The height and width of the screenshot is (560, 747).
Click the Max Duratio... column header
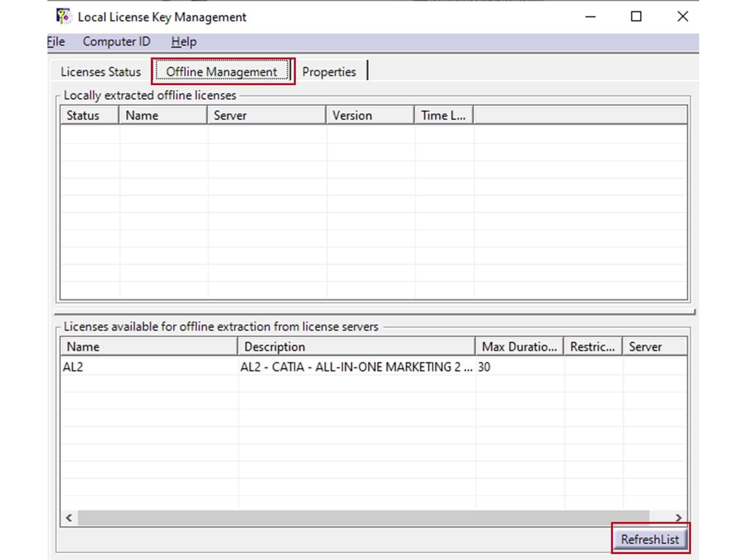pyautogui.click(x=519, y=346)
